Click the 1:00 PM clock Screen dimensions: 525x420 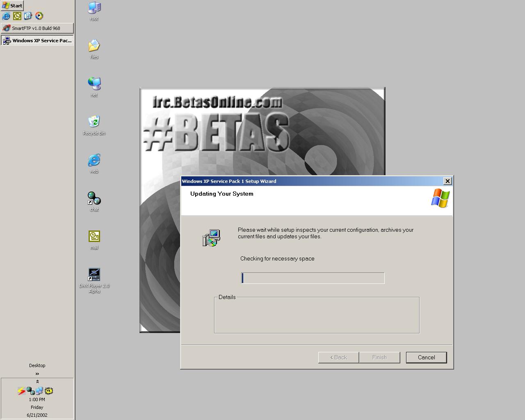click(x=37, y=399)
